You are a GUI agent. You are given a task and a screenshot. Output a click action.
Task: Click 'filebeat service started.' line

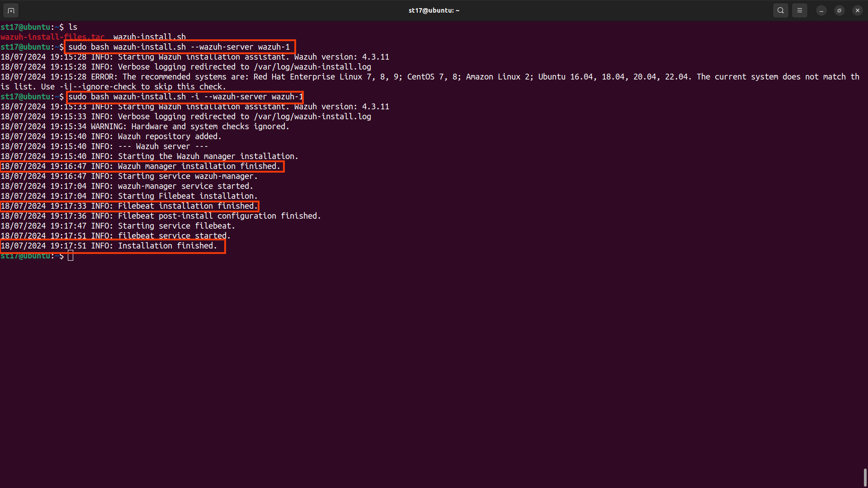tap(116, 236)
